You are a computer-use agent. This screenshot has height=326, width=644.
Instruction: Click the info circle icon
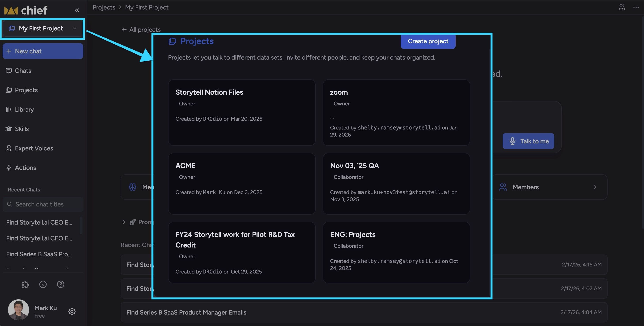pyautogui.click(x=43, y=284)
